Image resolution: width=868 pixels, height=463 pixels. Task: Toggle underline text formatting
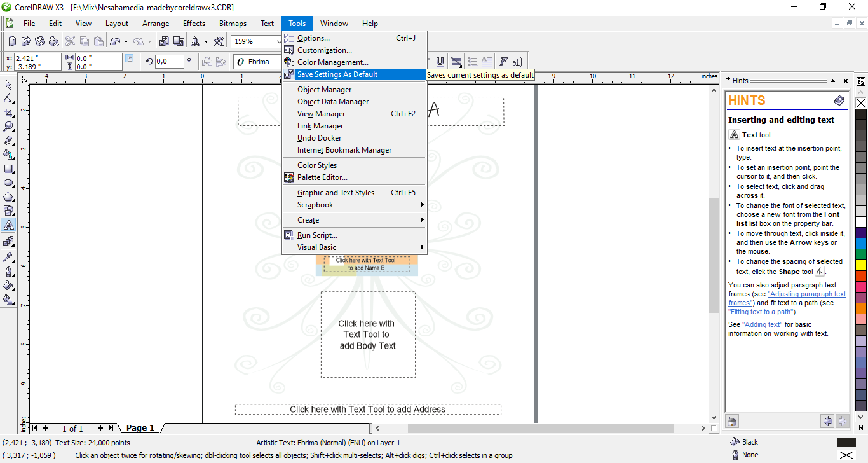[440, 62]
